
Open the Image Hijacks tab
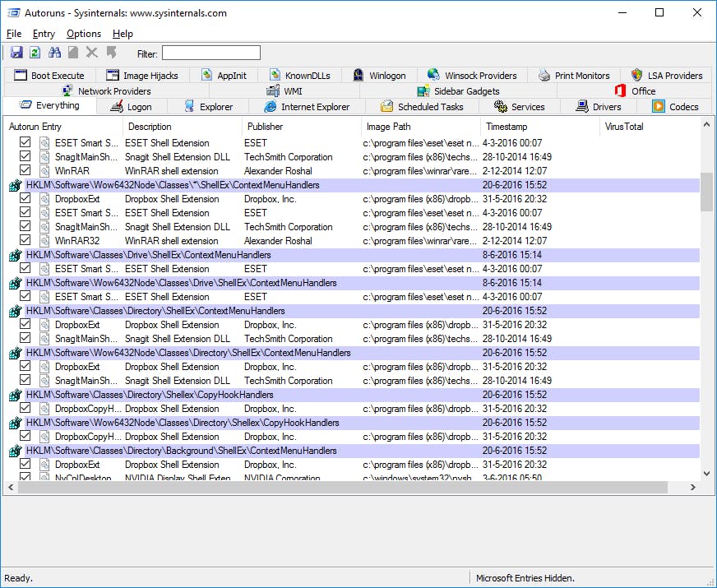click(145, 74)
